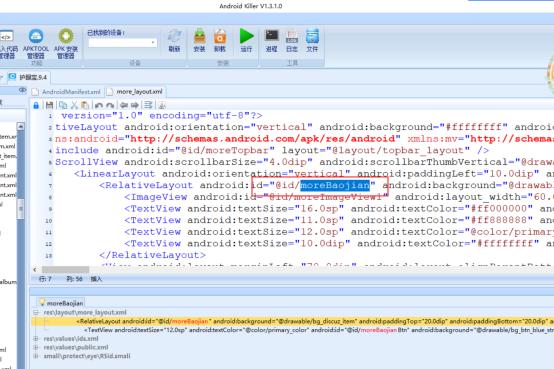The height and width of the screenshot is (369, 554).
Task: Refresh the connected devices list
Action: point(175,41)
